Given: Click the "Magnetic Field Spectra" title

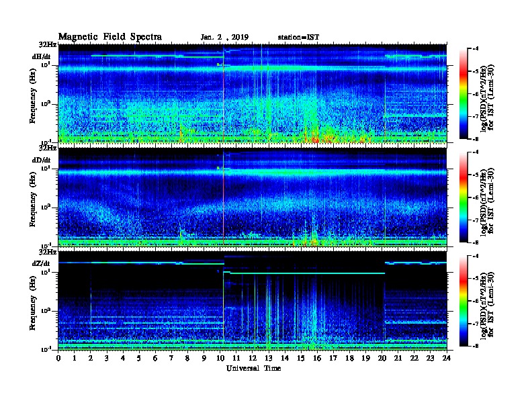Looking at the screenshot, I should (110, 37).
